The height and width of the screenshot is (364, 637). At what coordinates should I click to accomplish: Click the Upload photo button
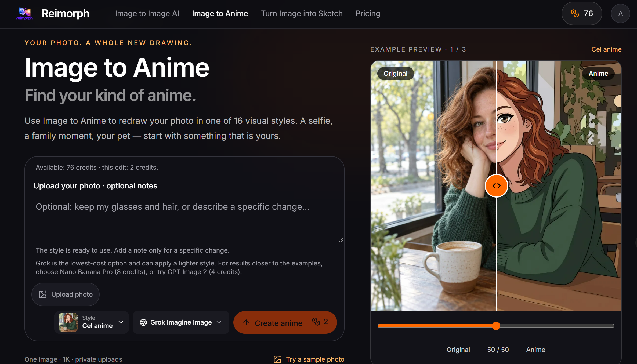(66, 294)
